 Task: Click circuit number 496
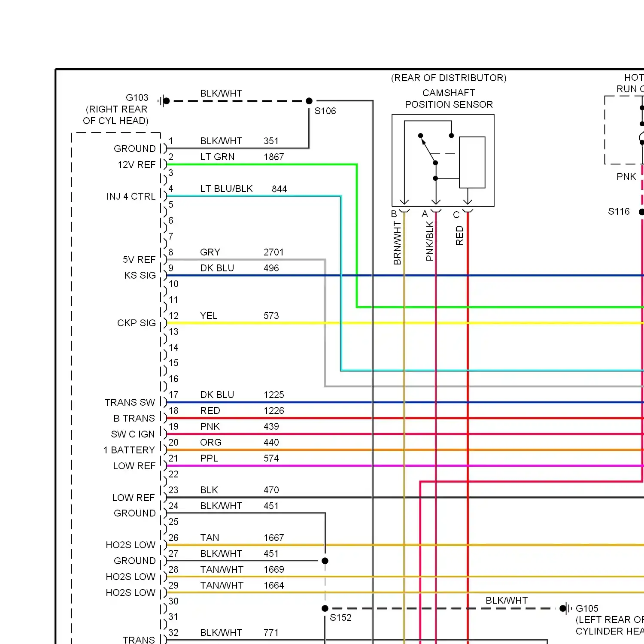click(x=271, y=268)
